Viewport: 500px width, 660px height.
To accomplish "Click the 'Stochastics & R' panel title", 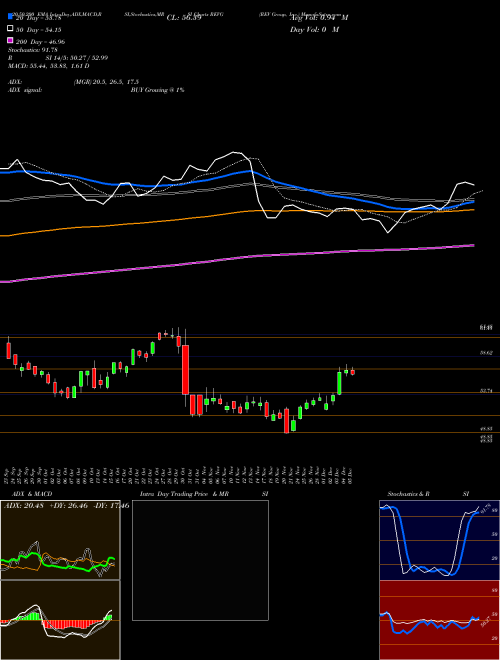I will pyautogui.click(x=409, y=494).
